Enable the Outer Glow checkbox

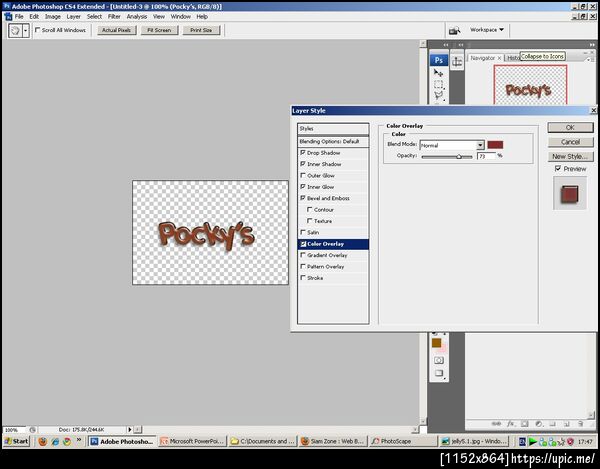(x=303, y=175)
